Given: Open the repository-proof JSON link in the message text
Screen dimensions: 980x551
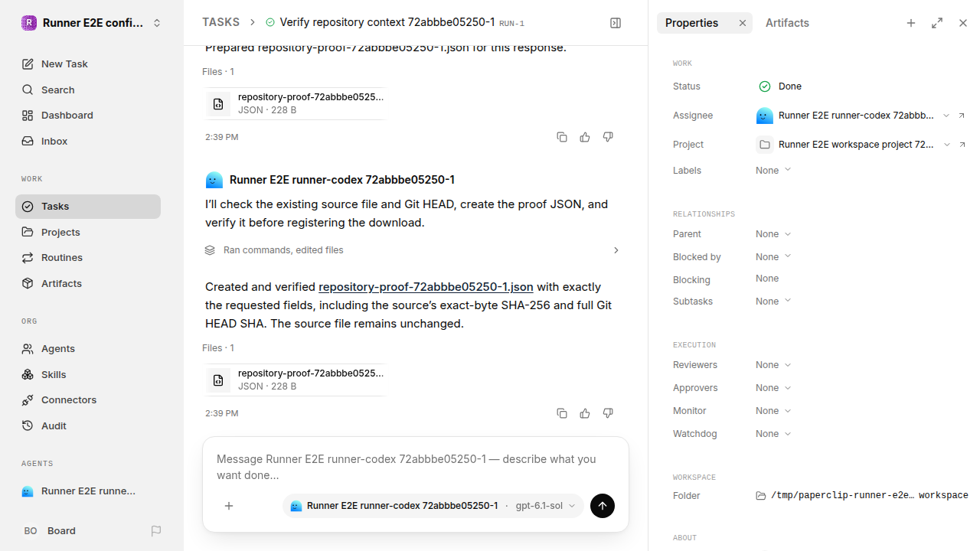Looking at the screenshot, I should (x=426, y=287).
